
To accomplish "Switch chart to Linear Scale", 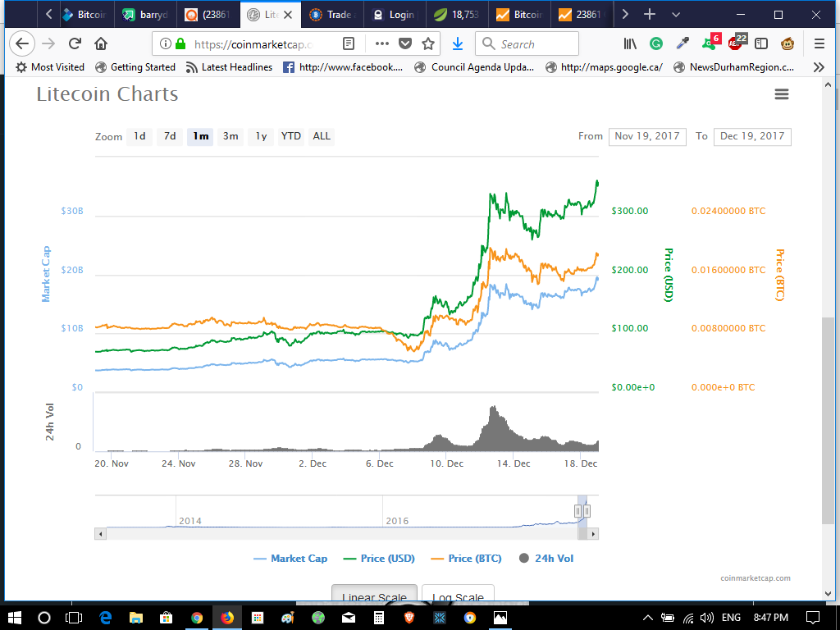I will (x=374, y=593).
